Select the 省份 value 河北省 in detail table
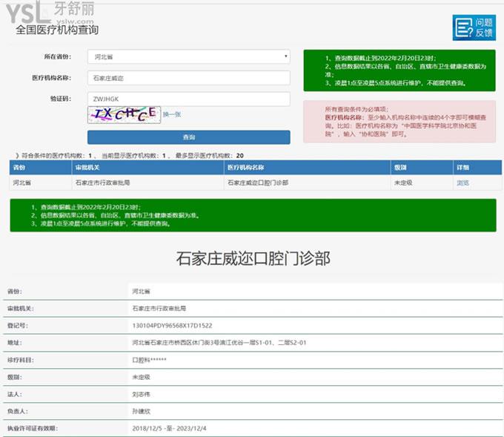 pos(141,292)
